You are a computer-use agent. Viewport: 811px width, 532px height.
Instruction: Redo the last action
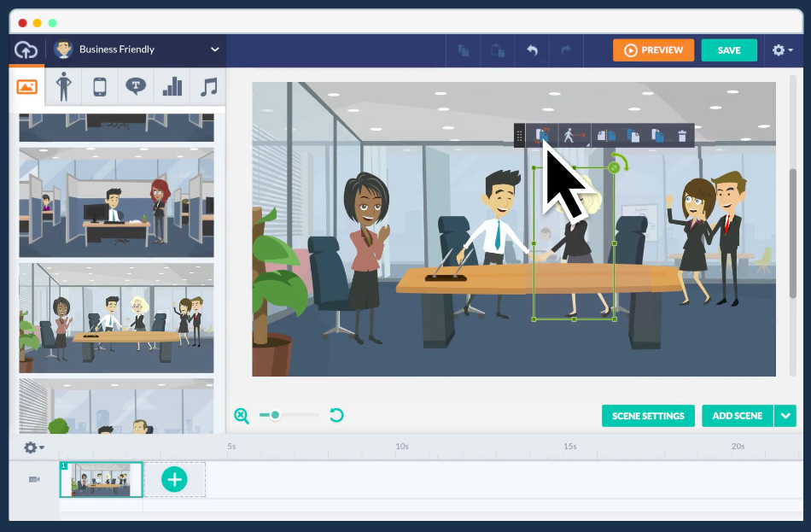[x=566, y=50]
